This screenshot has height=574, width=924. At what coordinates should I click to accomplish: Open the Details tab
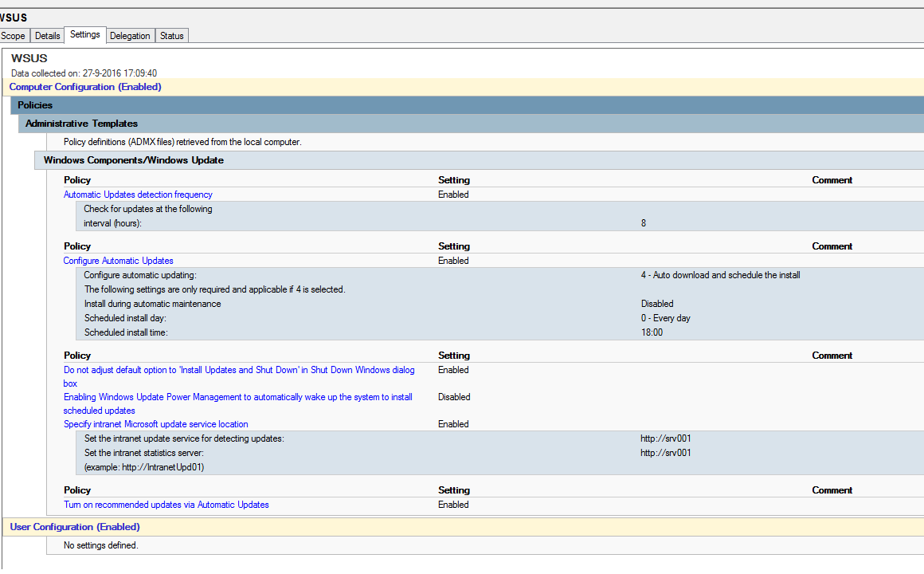[48, 36]
